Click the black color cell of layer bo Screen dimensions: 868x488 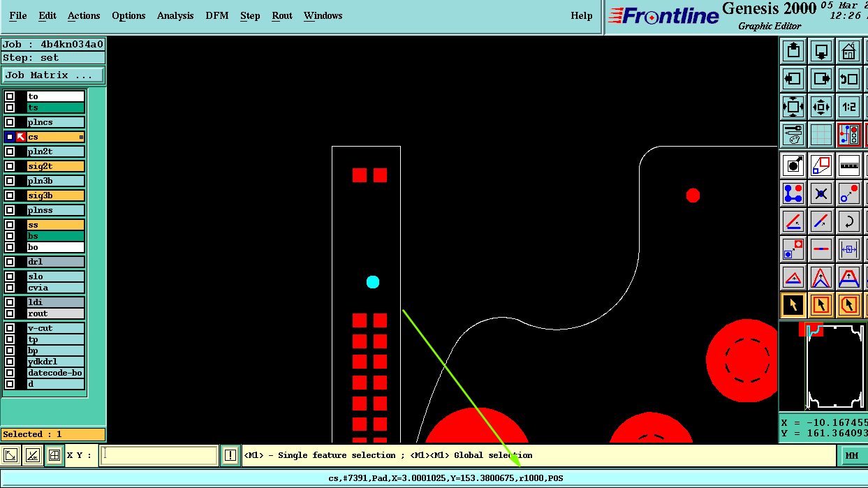(21, 247)
